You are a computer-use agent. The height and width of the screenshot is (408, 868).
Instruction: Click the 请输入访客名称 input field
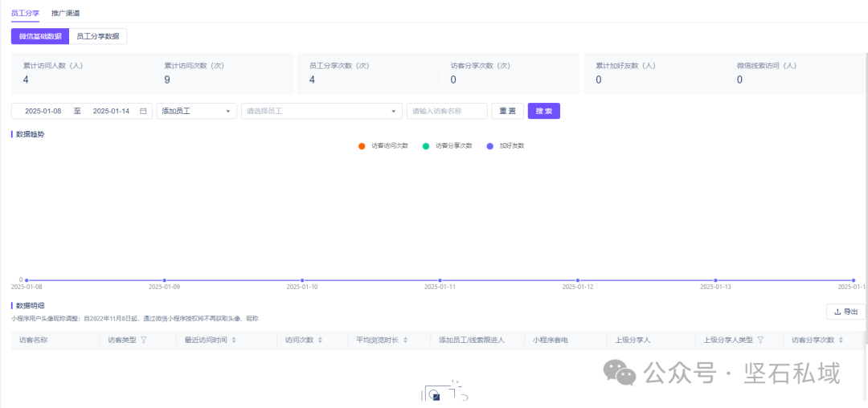[447, 111]
